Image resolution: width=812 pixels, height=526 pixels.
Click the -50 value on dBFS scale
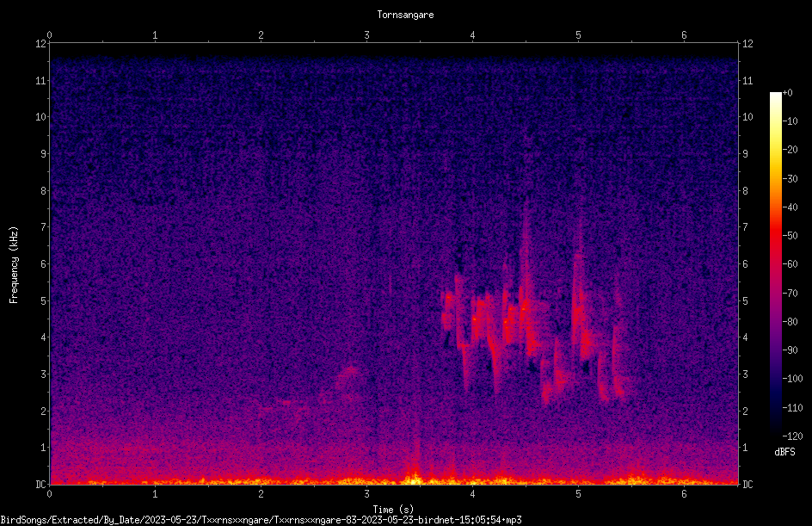(790, 235)
